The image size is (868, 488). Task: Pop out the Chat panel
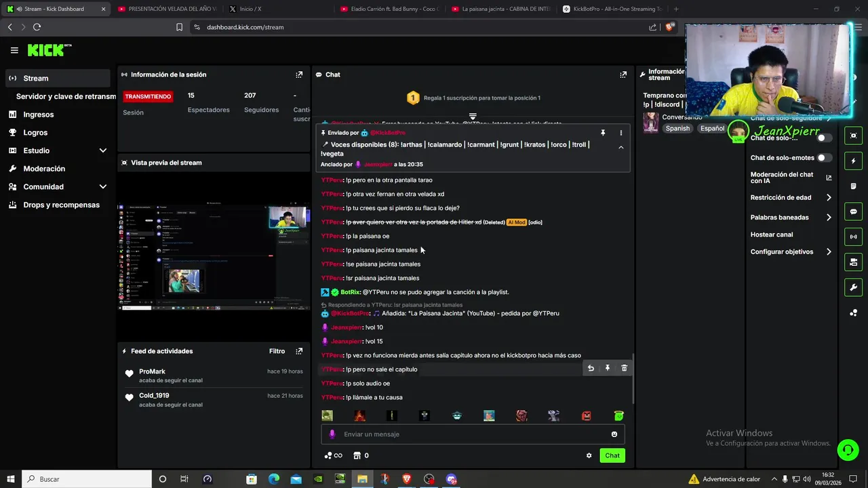[x=623, y=75]
